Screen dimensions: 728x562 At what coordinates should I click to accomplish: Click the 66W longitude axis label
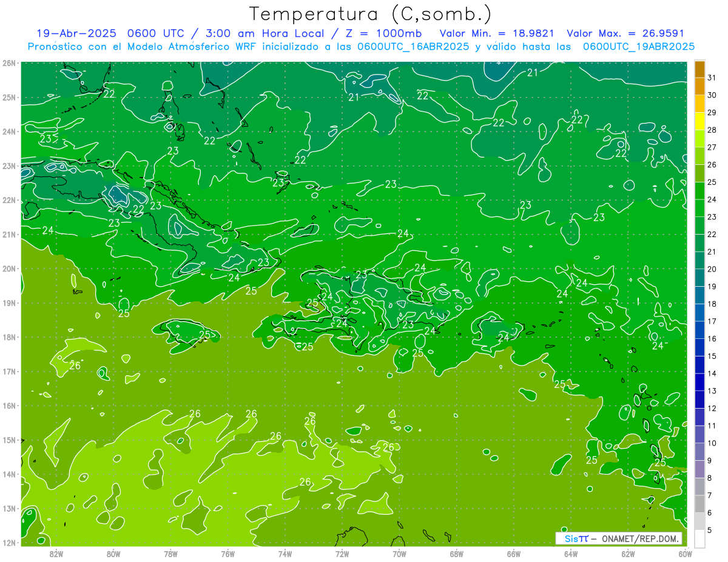coord(514,554)
